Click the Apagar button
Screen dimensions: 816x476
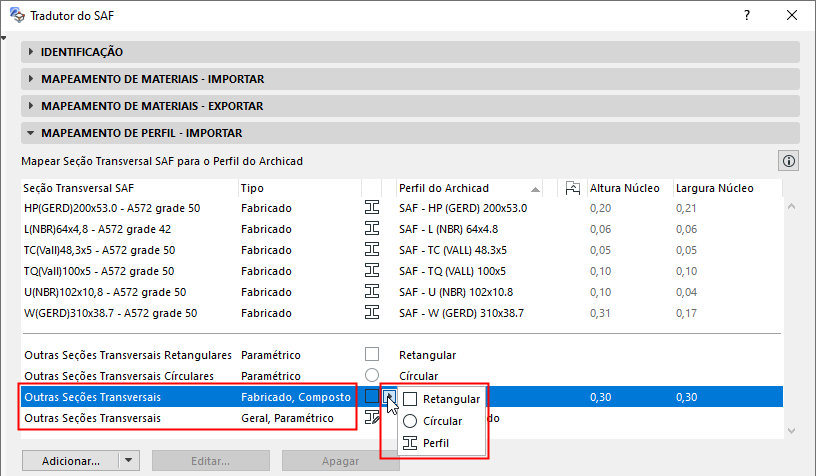click(340, 460)
